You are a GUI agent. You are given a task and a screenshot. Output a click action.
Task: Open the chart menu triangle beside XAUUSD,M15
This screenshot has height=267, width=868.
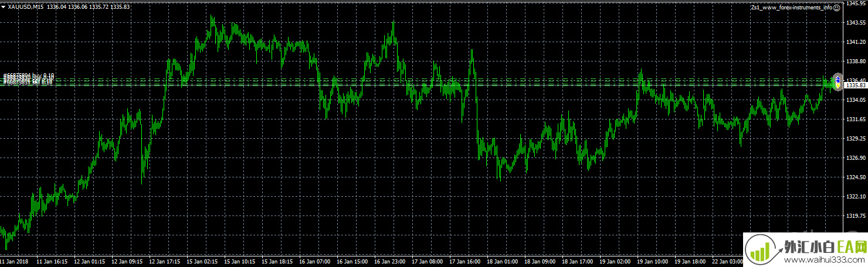pos(4,6)
